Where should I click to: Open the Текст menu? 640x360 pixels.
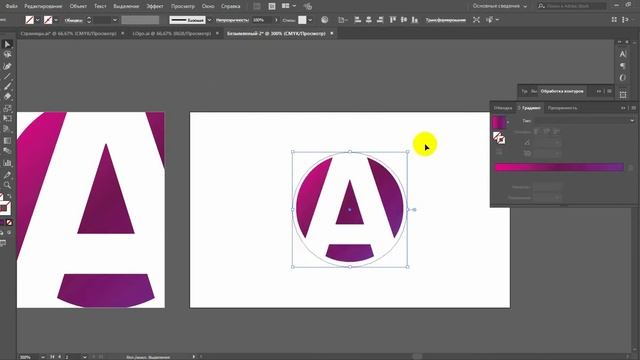tap(100, 6)
